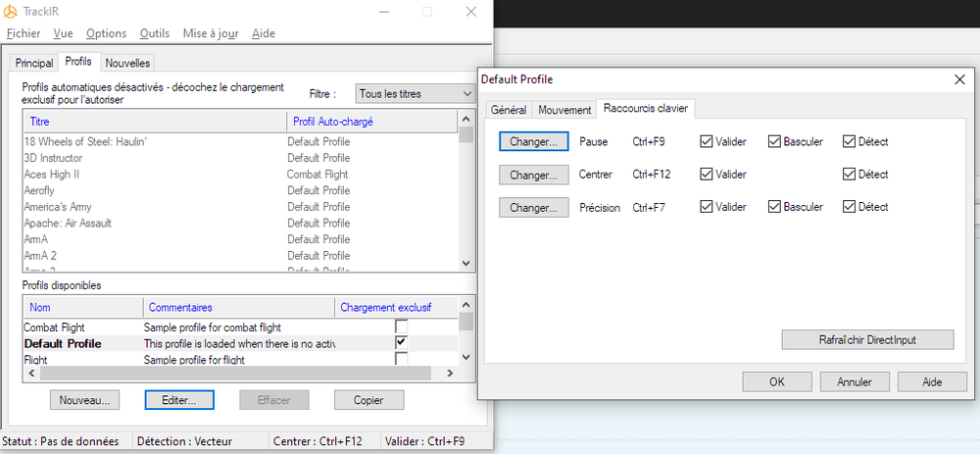Click the Commentaires column header

click(239, 307)
